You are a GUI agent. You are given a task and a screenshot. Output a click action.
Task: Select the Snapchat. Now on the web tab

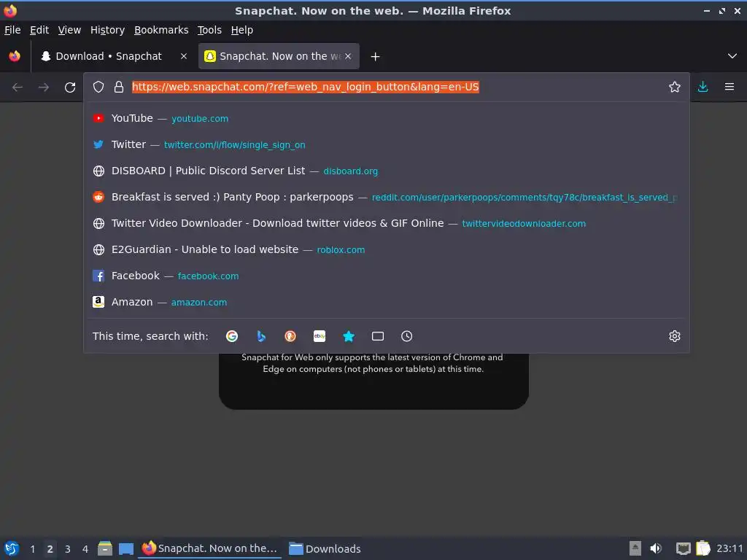click(x=279, y=56)
